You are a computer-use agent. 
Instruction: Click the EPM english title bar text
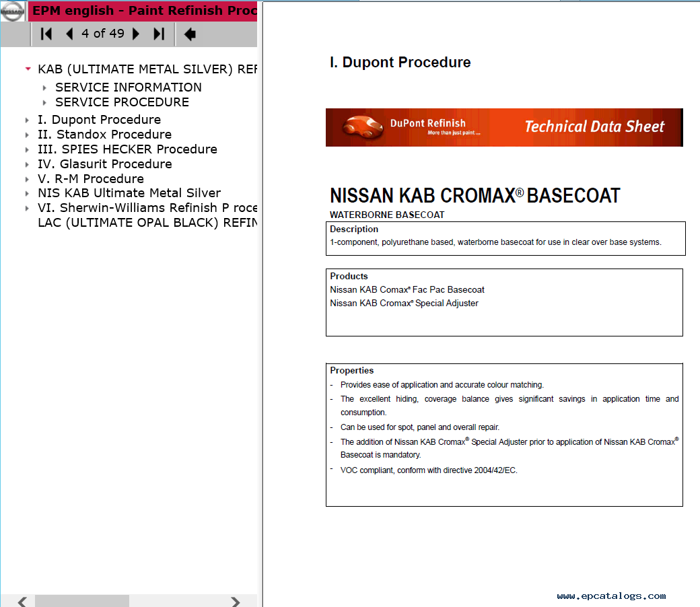pyautogui.click(x=145, y=10)
